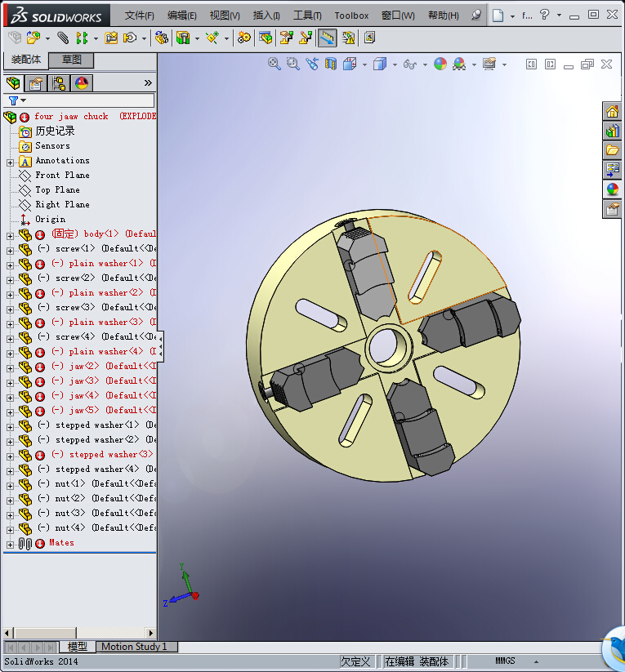Open the DisplayManager color ball tab
This screenshot has width=625, height=672.
(x=81, y=83)
